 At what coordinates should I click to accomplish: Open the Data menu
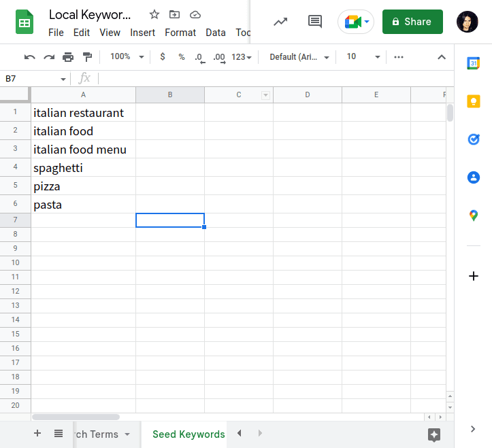click(216, 33)
